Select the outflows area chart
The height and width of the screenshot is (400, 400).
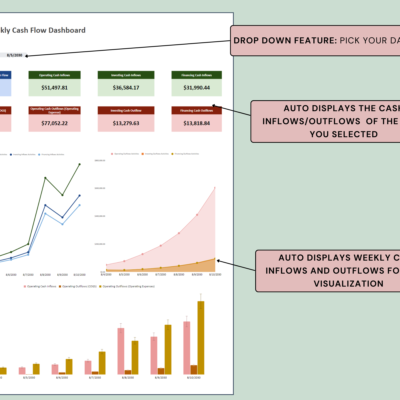point(159,214)
